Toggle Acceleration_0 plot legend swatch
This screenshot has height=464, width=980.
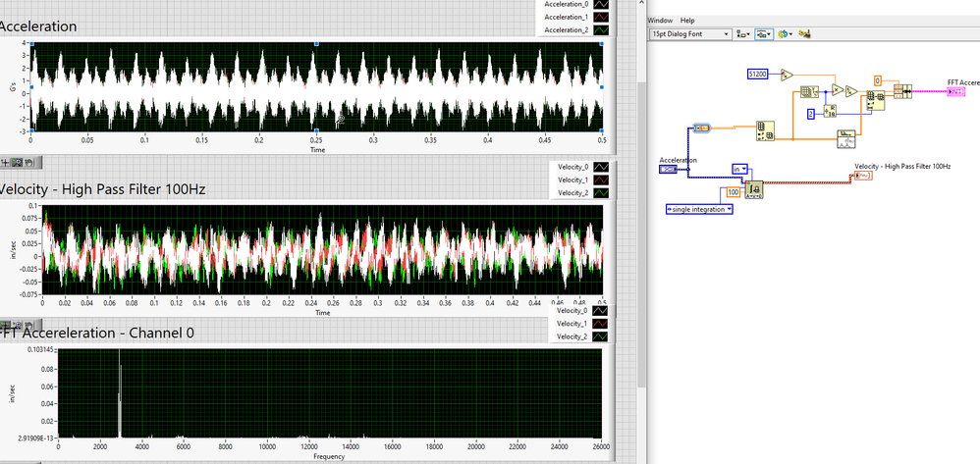pyautogui.click(x=601, y=4)
